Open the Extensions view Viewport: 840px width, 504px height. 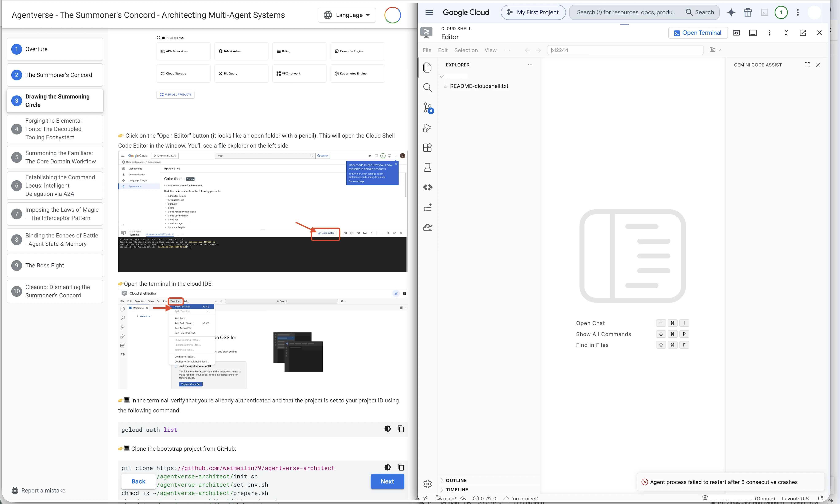427,147
